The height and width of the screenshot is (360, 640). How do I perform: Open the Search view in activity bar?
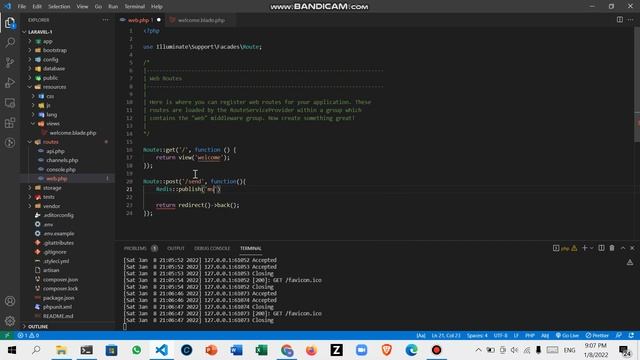click(x=10, y=42)
